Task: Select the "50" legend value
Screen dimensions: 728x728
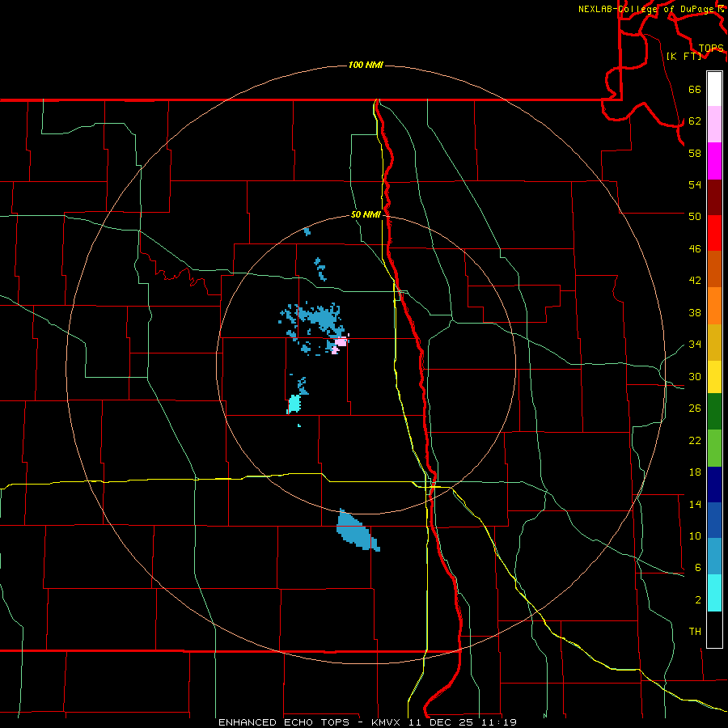Action: (695, 217)
